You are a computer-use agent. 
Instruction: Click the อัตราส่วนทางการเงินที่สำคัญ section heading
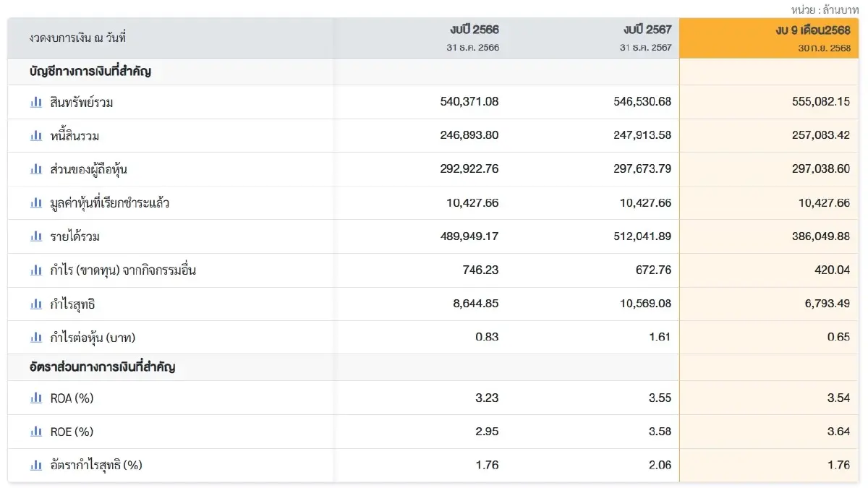click(102, 367)
